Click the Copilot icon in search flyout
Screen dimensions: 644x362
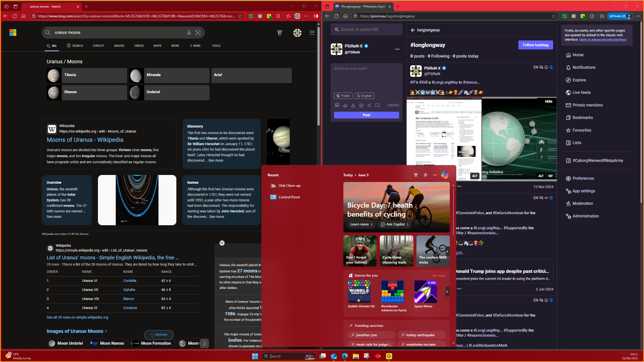(x=445, y=175)
